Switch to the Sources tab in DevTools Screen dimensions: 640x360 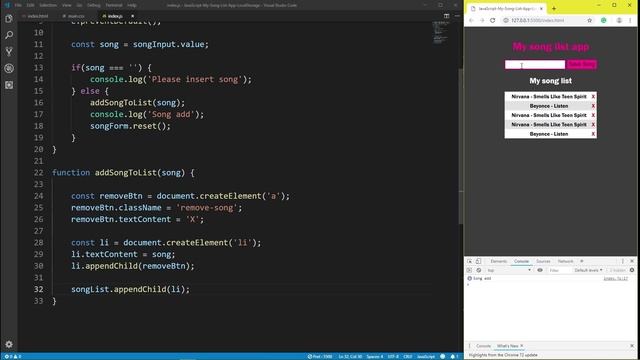click(x=543, y=261)
